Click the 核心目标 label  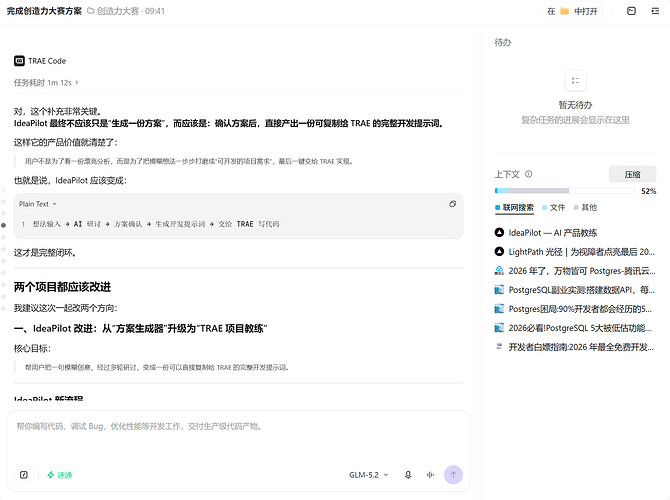32,348
